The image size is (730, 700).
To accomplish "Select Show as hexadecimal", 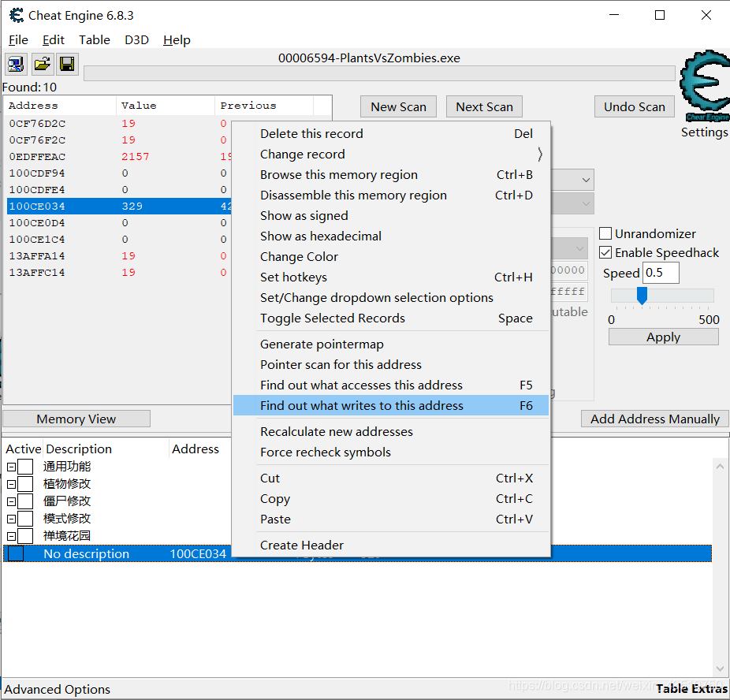I will (x=391, y=236).
